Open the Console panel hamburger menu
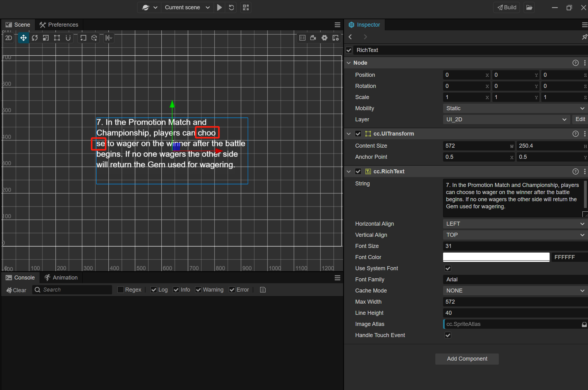 [338, 278]
